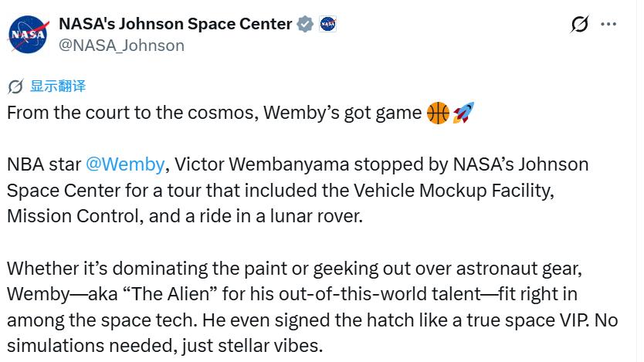Open the three-dot more options menu

coord(608,25)
